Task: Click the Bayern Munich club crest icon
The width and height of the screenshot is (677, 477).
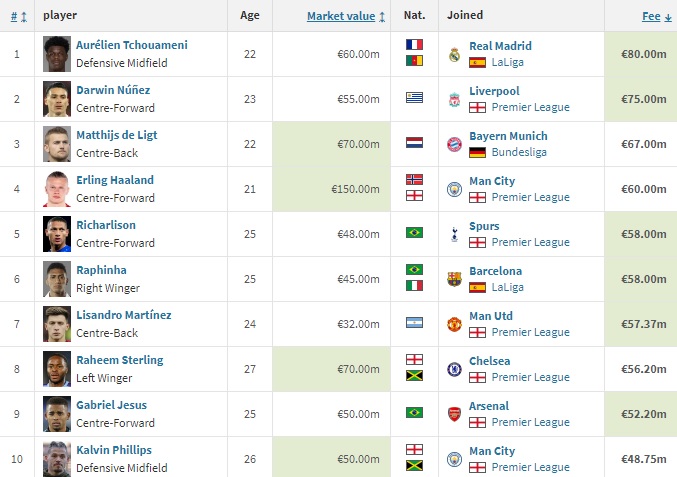Action: [x=454, y=144]
